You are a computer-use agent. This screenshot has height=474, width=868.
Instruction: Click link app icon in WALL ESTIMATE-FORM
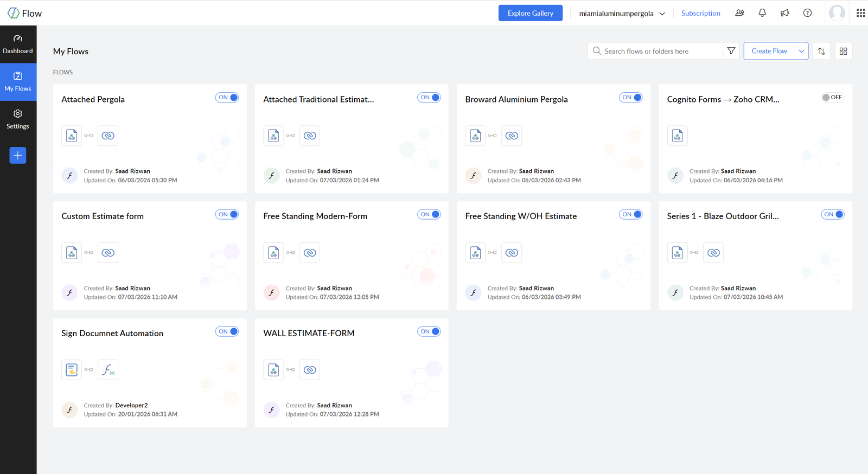tap(310, 370)
